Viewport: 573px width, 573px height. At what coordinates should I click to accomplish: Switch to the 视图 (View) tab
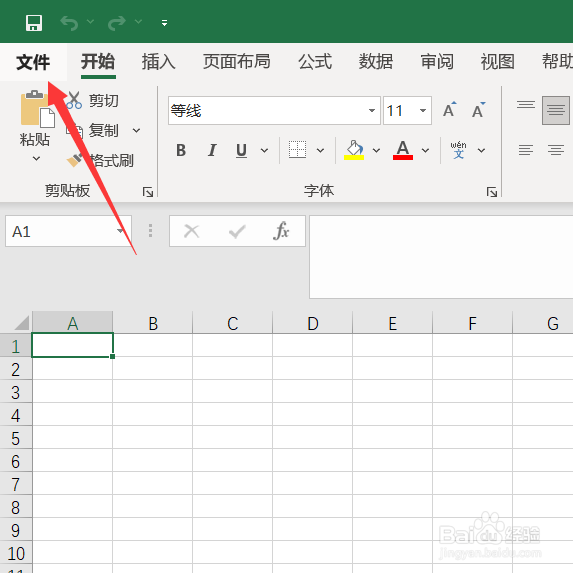point(497,61)
